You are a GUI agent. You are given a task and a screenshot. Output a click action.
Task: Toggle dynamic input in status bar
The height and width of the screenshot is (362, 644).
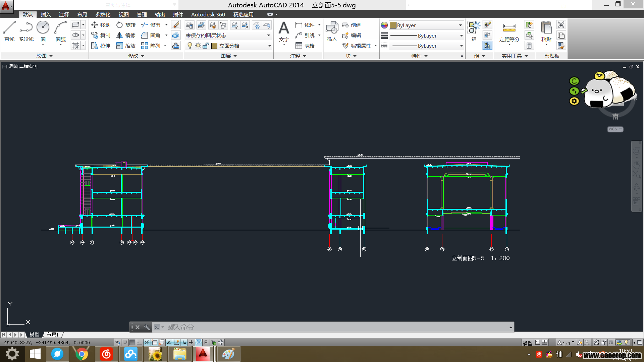click(184, 342)
